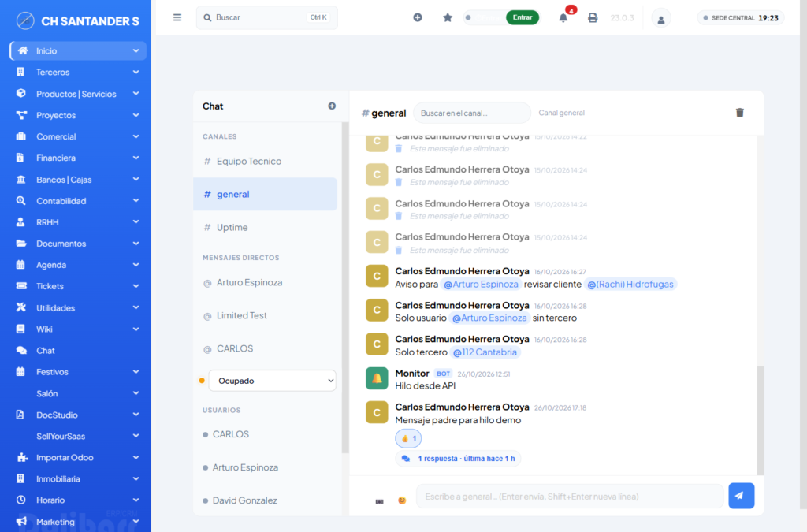Open the Ocupado status dropdown

[x=272, y=381]
